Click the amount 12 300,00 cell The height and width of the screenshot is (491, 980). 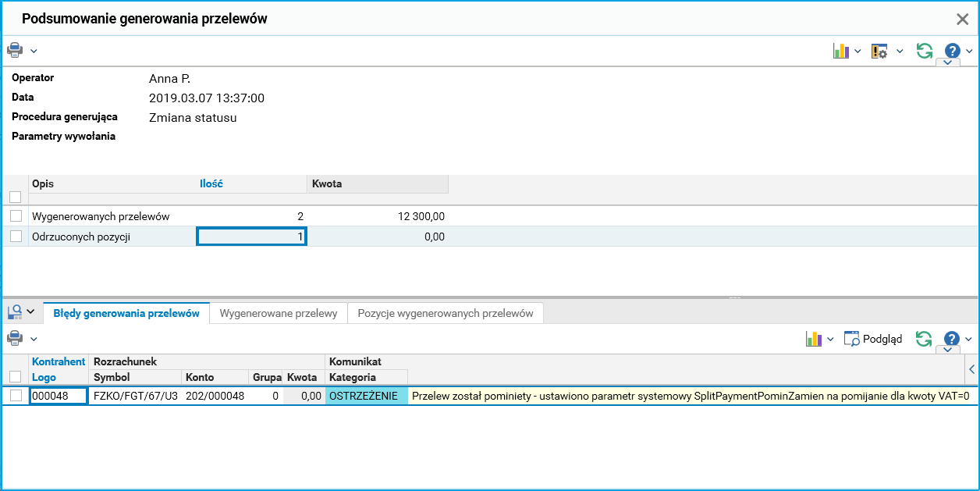[x=378, y=216]
